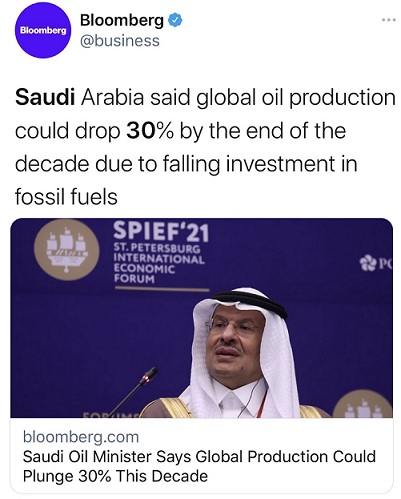Click the words fossil fuels in tweet
The height and width of the screenshot is (499, 401).
(x=66, y=197)
